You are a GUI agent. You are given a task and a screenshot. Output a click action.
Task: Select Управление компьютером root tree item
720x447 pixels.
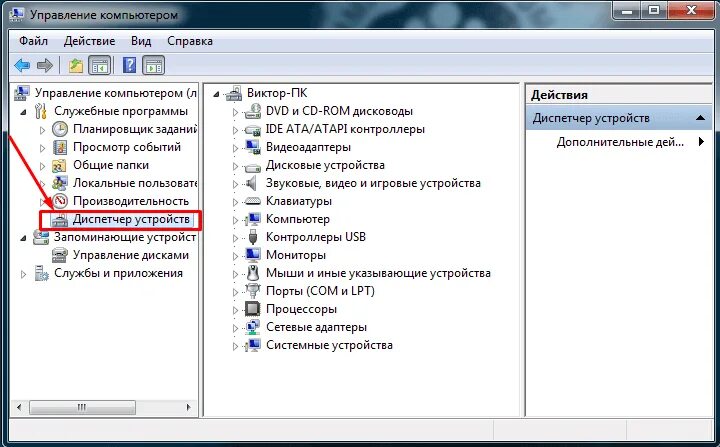pos(116,93)
